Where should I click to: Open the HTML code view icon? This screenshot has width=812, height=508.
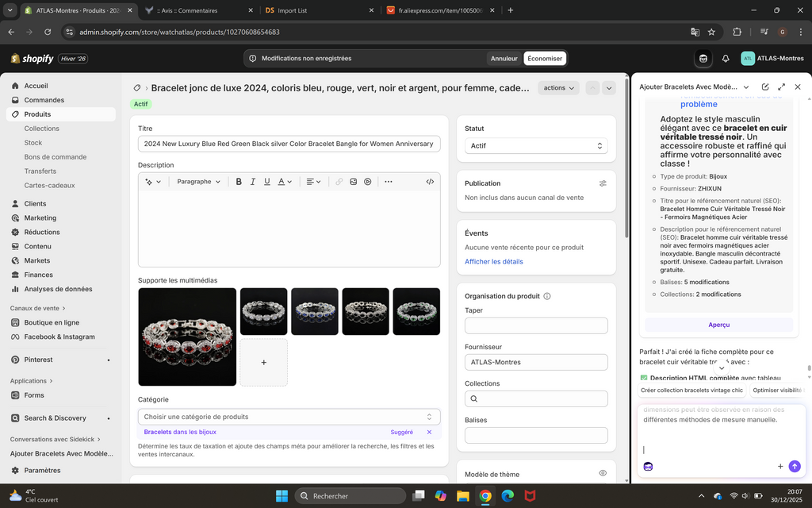point(430,182)
